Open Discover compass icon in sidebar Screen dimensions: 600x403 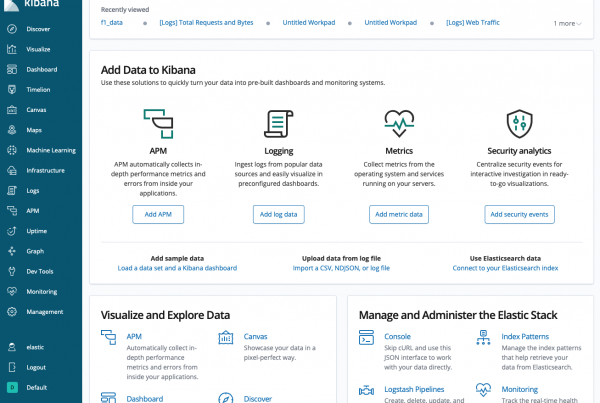click(x=12, y=29)
